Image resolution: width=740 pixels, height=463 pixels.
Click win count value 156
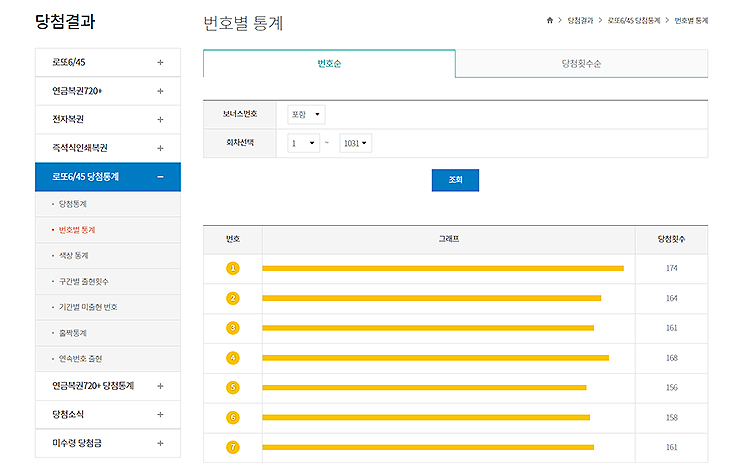click(x=672, y=387)
